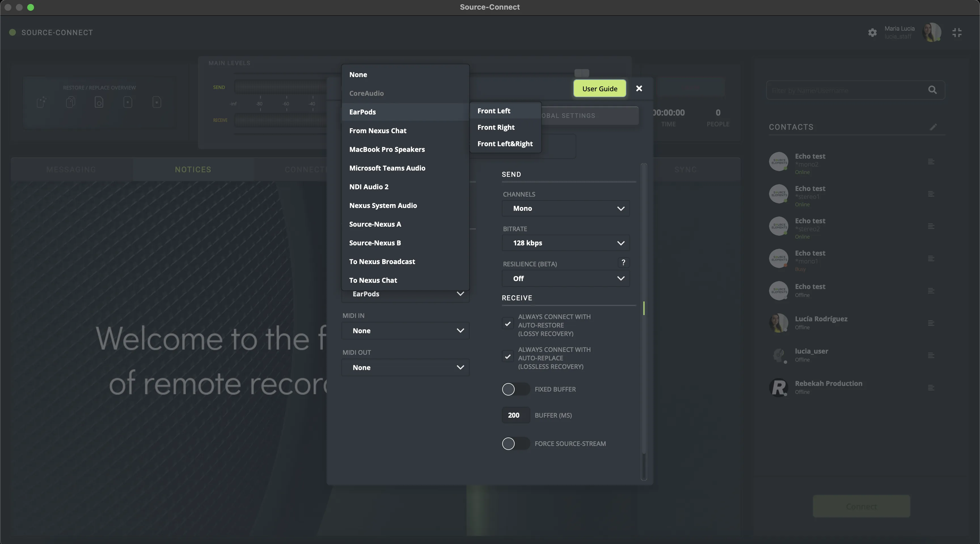980x544 pixels.
Task: Toggle Always Connect with Auto-Replace checkbox
Action: click(508, 356)
